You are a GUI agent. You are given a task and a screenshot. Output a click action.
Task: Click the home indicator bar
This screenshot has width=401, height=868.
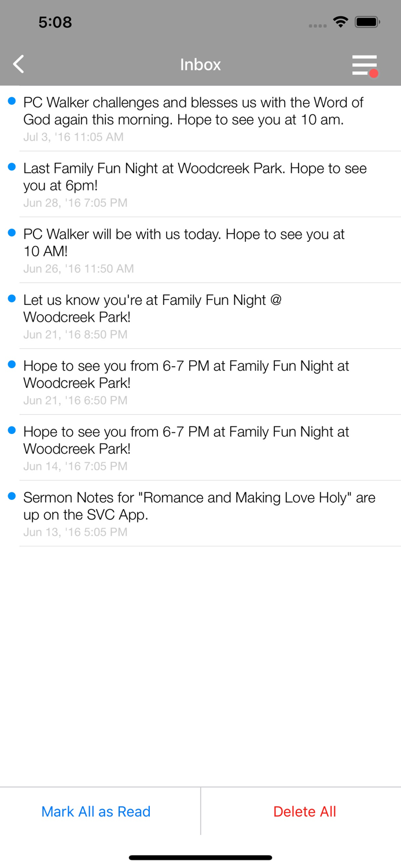pyautogui.click(x=200, y=857)
